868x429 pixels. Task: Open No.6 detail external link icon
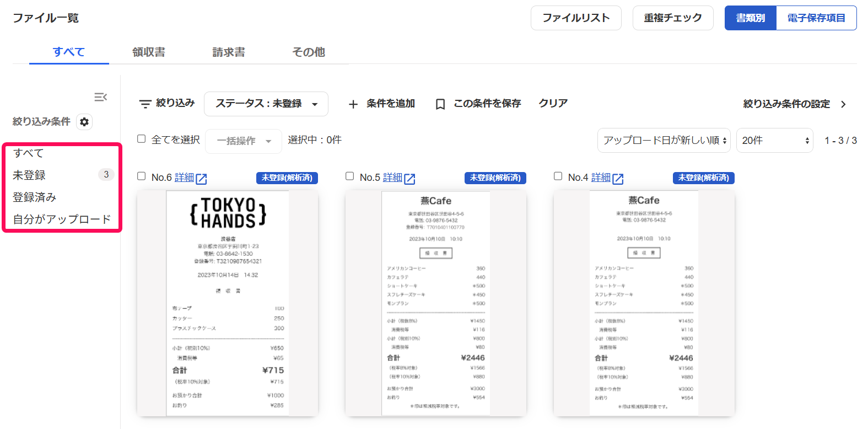tap(202, 179)
